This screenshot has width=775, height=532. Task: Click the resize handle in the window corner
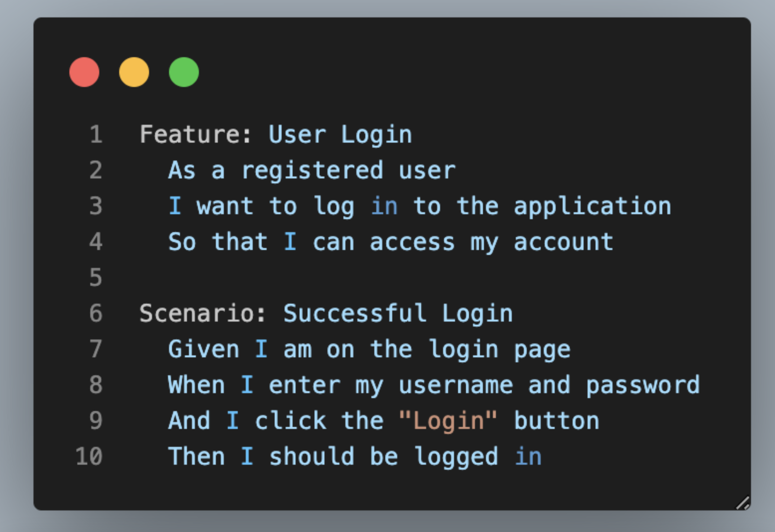(x=743, y=503)
